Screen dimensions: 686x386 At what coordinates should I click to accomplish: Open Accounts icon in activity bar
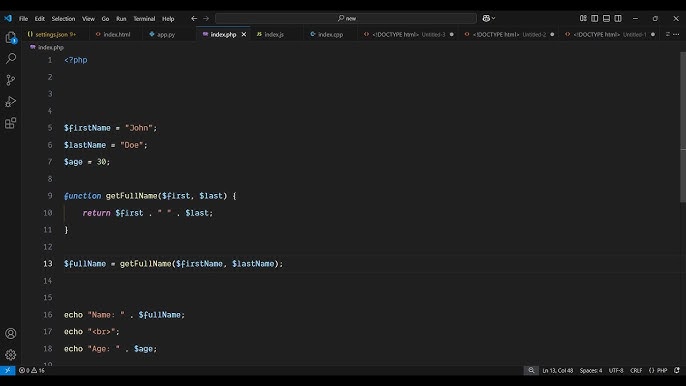tap(10, 333)
